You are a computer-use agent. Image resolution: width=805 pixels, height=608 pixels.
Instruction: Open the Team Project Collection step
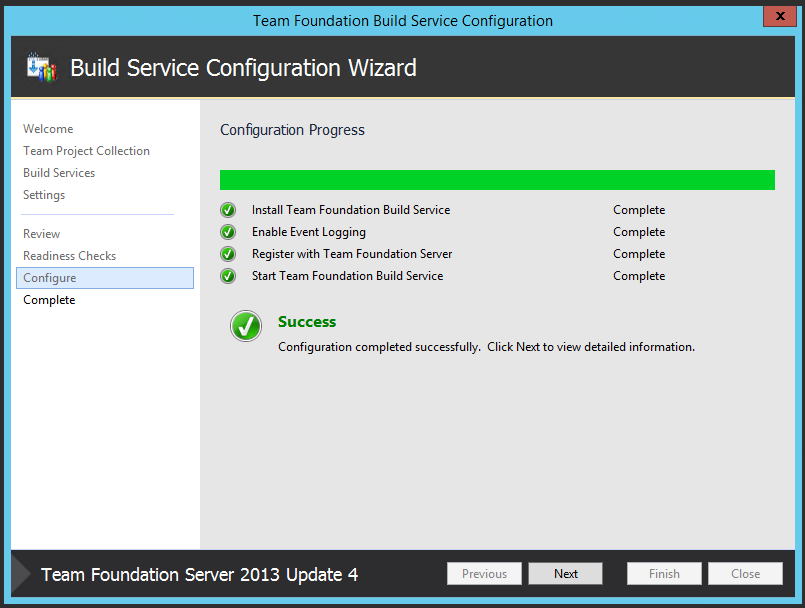pyautogui.click(x=86, y=151)
